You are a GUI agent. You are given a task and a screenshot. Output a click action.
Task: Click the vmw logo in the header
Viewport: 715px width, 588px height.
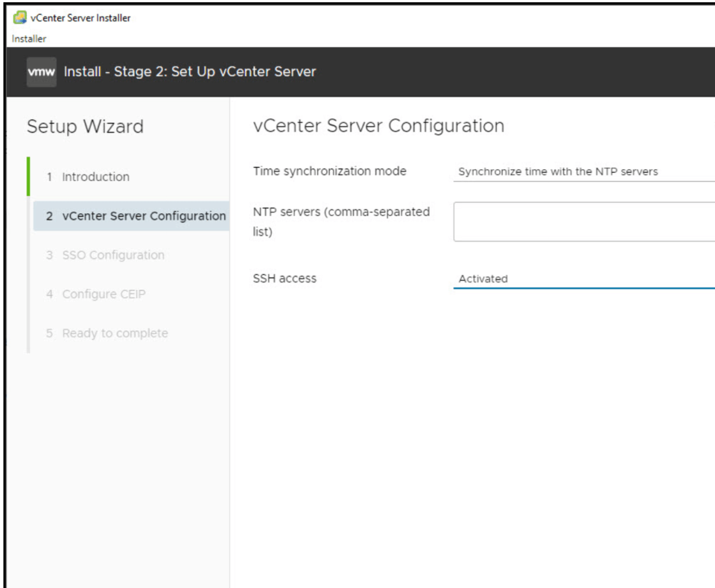click(x=41, y=72)
